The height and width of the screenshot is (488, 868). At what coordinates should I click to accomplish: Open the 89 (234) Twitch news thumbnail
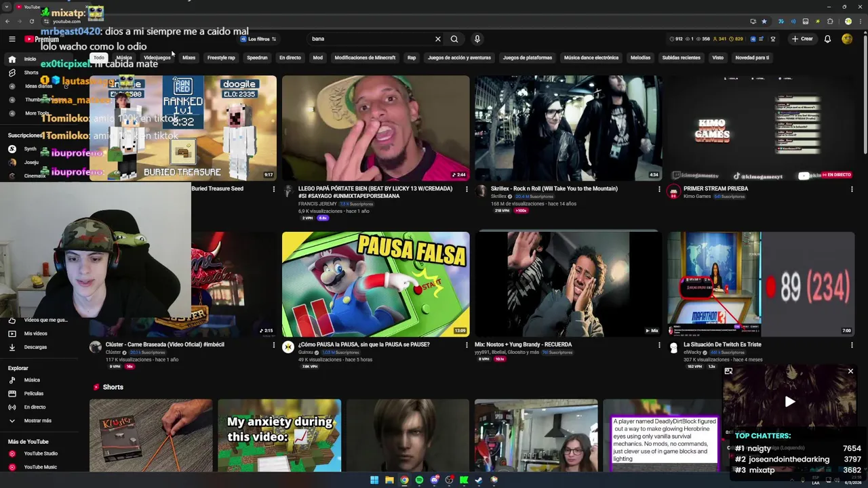coord(761,284)
